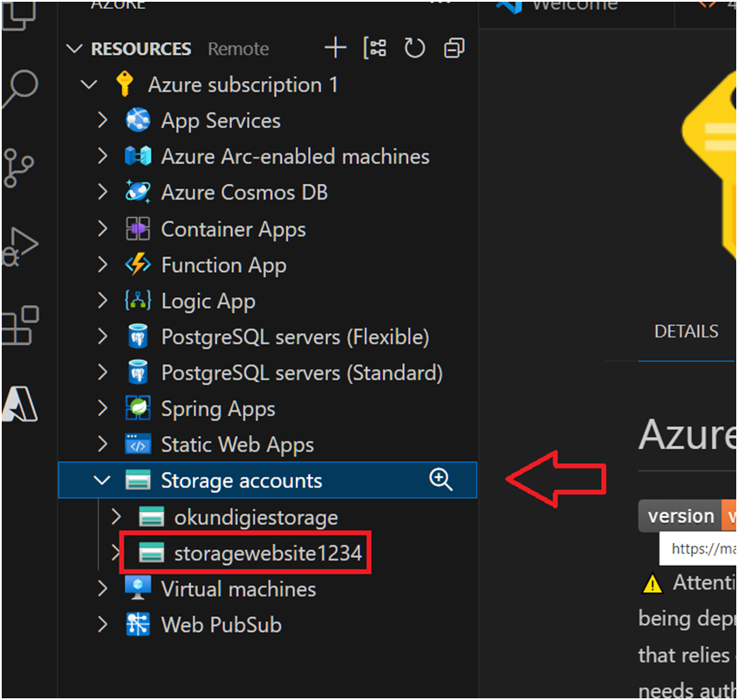Click the Logic App braces icon
The image size is (738, 700).
point(138,300)
